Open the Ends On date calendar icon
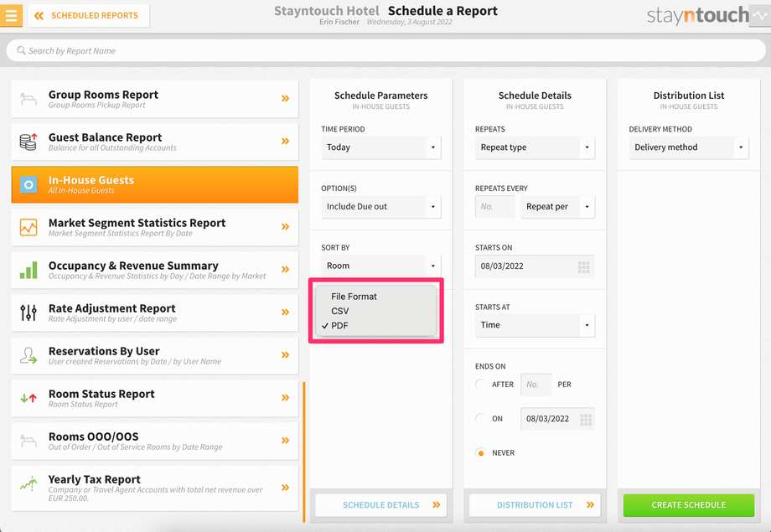 pos(586,420)
